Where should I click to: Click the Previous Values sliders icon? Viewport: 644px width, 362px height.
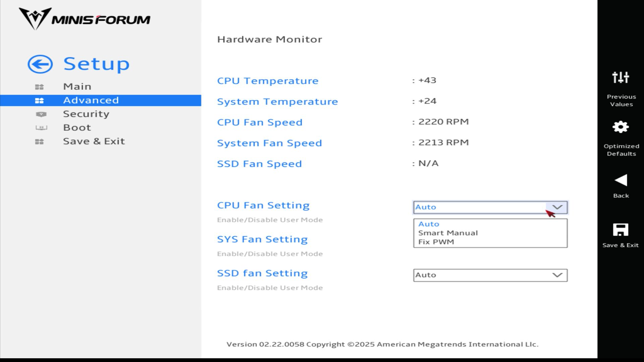tap(621, 77)
